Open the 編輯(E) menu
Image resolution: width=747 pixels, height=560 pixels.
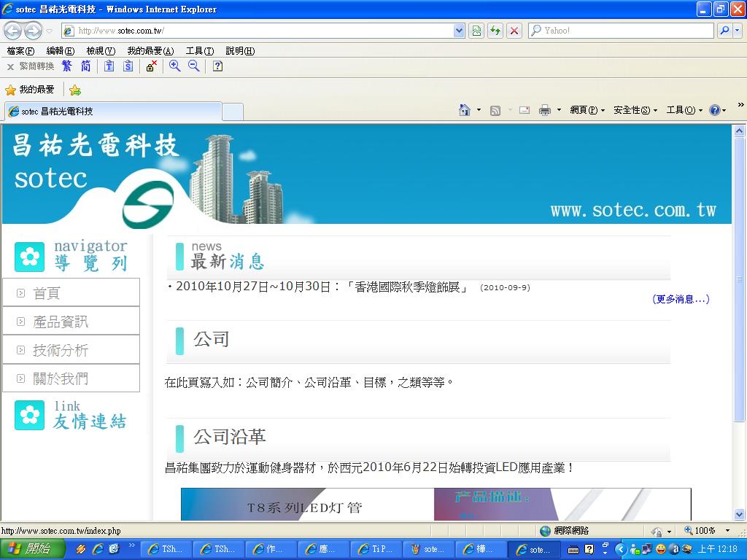61,51
